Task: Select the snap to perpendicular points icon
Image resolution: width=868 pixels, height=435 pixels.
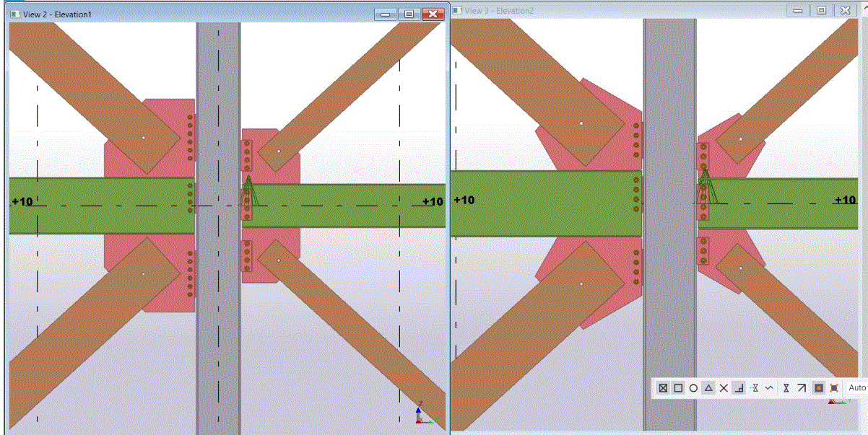Action: [739, 389]
